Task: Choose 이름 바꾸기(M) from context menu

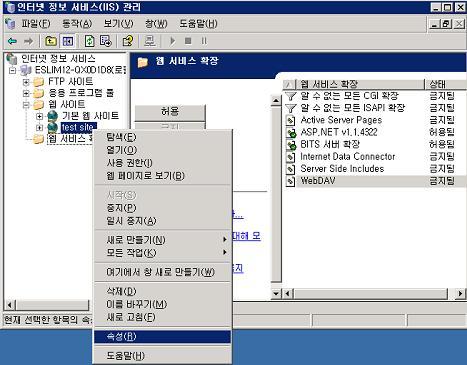Action: (162, 304)
